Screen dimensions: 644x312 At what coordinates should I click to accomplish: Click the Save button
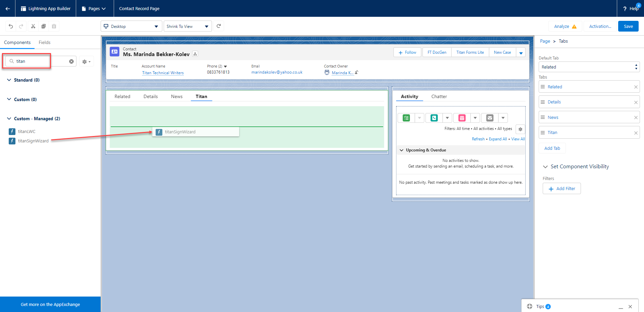(x=628, y=26)
